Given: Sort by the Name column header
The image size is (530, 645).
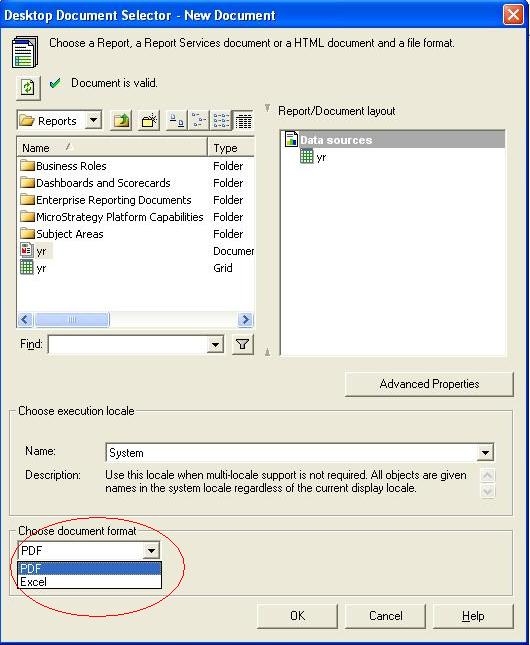Looking at the screenshot, I should tap(112, 147).
